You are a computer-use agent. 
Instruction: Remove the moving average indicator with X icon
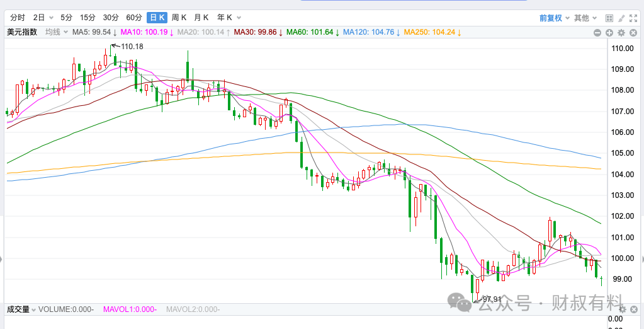coord(633,32)
